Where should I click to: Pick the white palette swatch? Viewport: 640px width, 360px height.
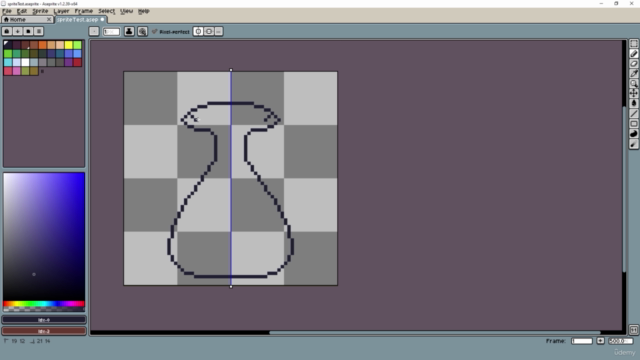[25, 62]
